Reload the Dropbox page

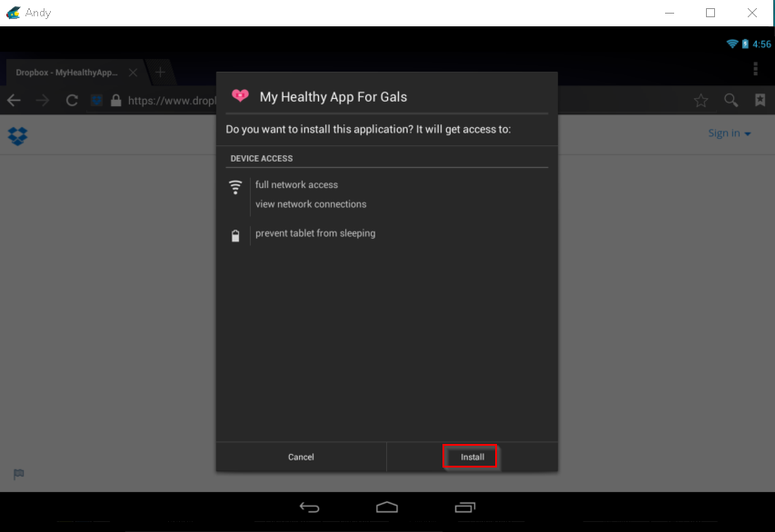(72, 100)
